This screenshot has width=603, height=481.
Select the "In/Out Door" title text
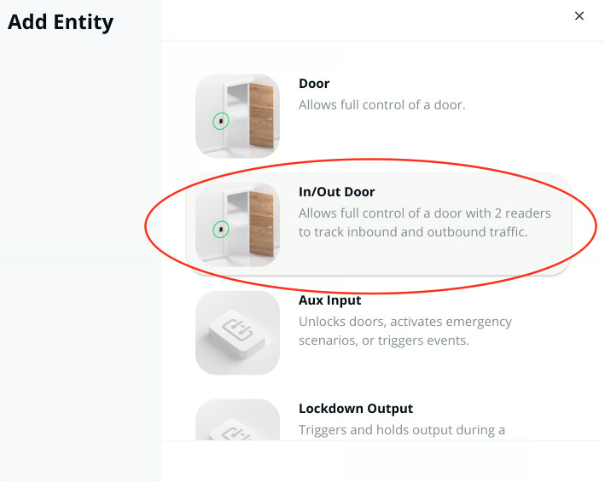[337, 192]
